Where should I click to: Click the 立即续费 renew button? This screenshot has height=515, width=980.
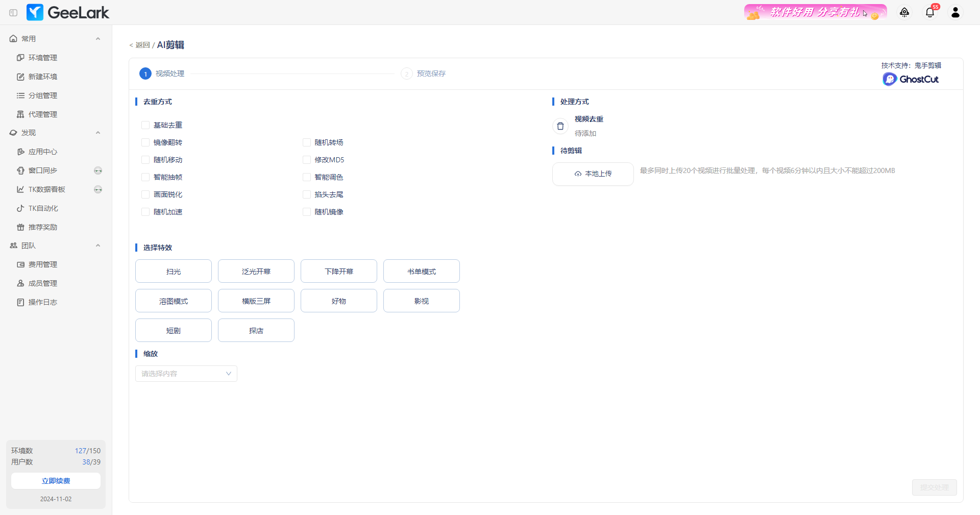56,481
